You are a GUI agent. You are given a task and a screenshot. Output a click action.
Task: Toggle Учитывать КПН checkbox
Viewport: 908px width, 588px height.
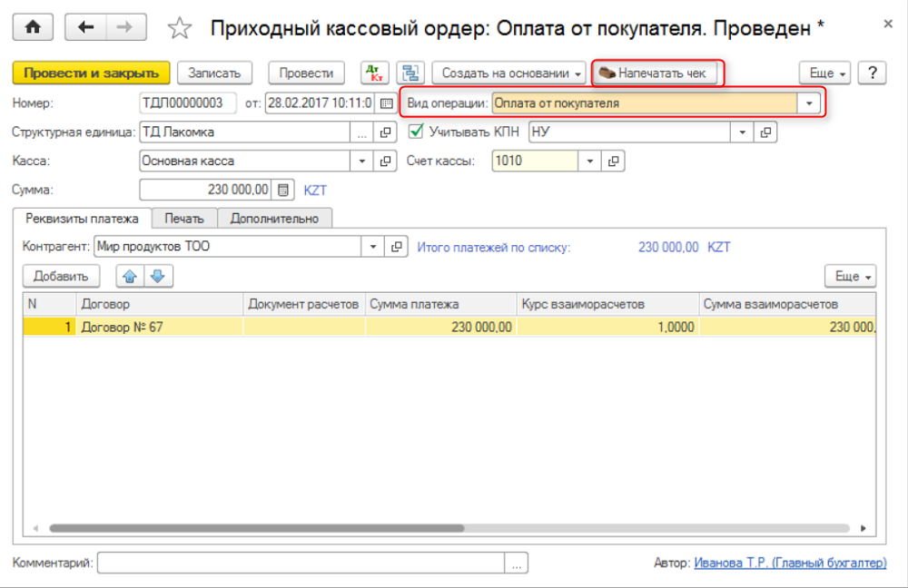[417, 132]
